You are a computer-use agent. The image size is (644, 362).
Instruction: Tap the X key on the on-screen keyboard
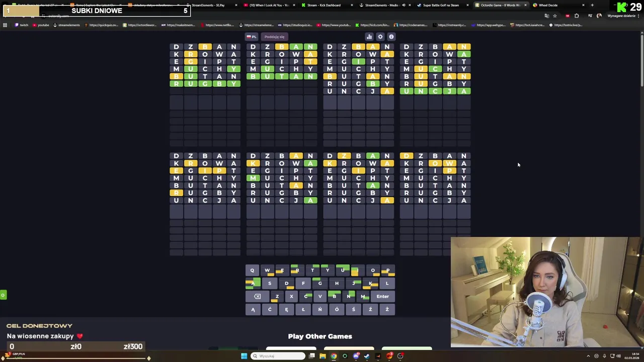pos(291,296)
